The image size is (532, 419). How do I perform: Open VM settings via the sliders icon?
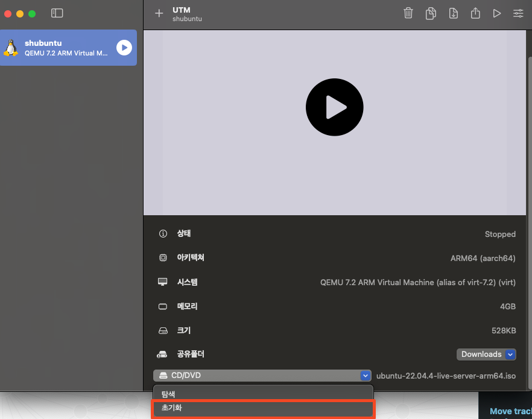pyautogui.click(x=518, y=13)
